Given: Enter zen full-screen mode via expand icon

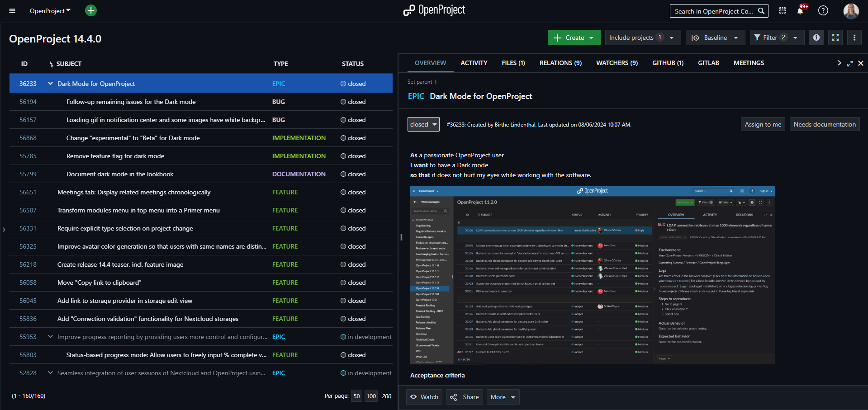Looking at the screenshot, I should (x=835, y=38).
